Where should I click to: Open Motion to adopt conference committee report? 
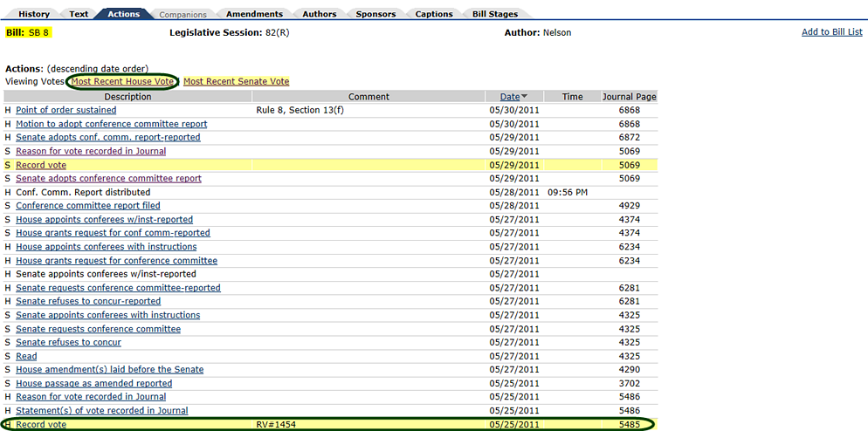pos(111,124)
